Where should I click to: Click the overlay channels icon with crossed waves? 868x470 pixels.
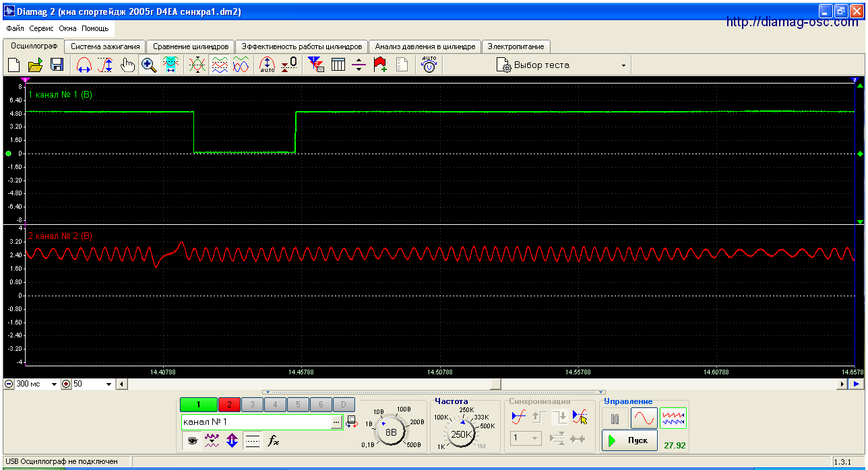pyautogui.click(x=197, y=65)
